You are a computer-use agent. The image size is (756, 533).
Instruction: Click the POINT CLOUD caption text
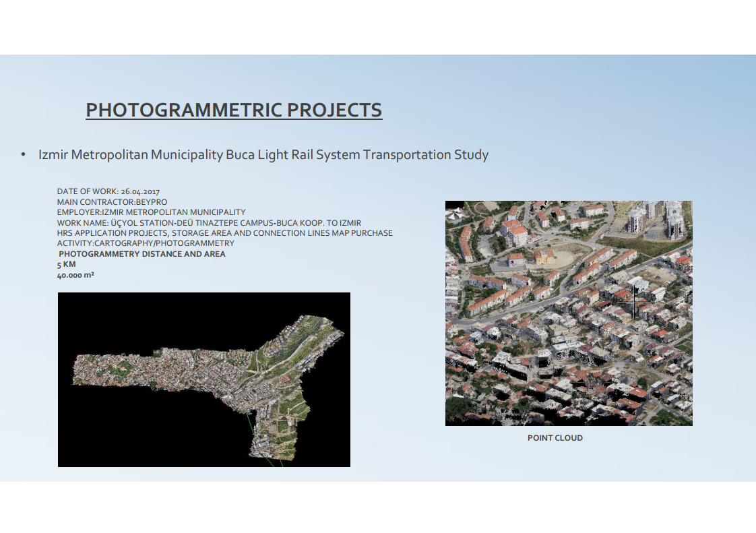555,438
